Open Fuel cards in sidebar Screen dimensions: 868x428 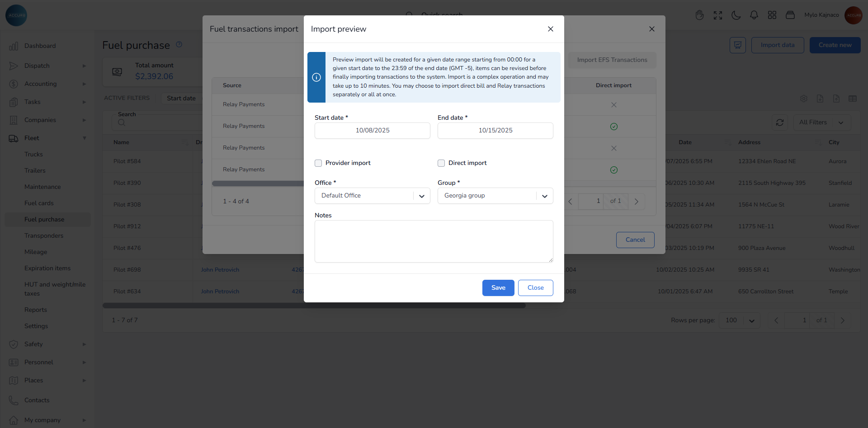[x=39, y=203]
